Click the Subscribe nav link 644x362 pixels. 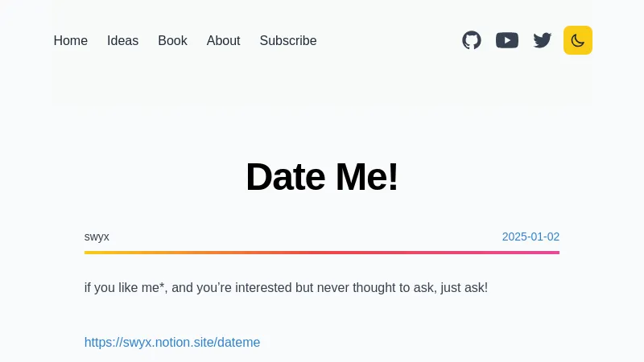click(x=288, y=41)
